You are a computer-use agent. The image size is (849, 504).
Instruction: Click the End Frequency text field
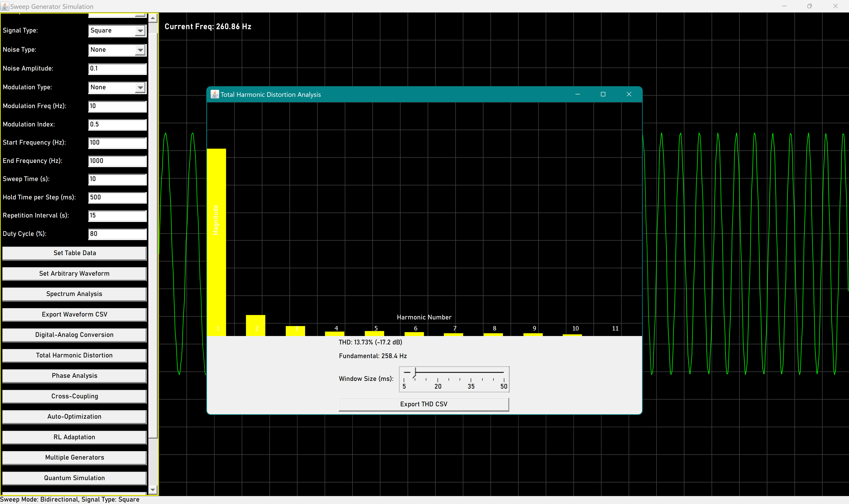[117, 161]
